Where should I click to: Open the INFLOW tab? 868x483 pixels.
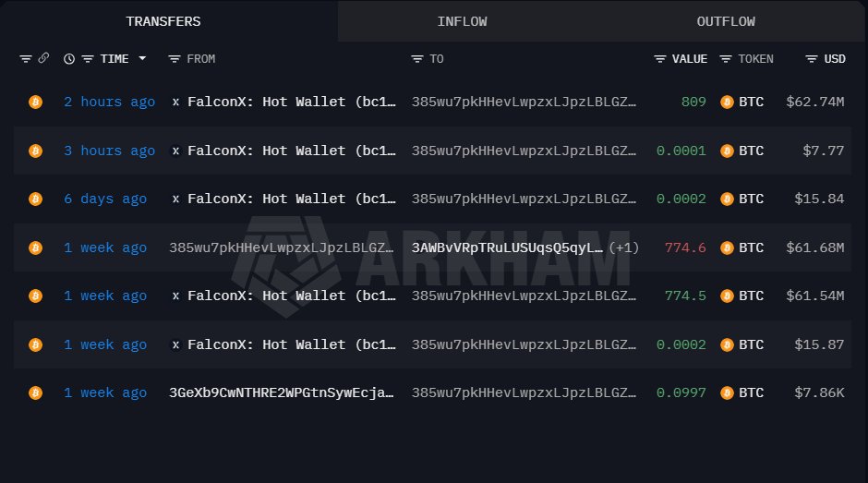[462, 21]
